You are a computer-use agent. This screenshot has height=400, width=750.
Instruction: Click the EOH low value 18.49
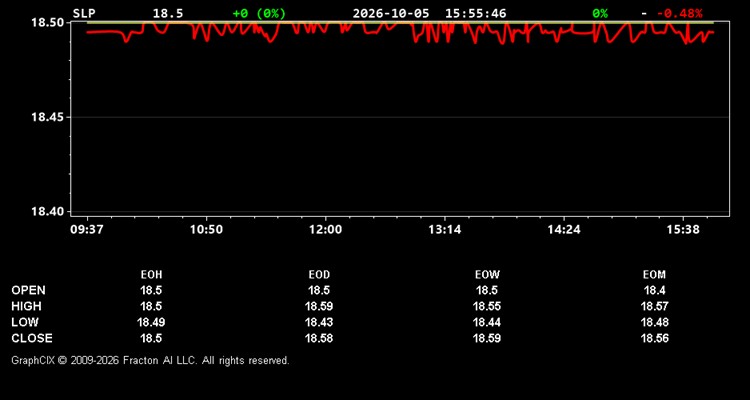tap(151, 322)
